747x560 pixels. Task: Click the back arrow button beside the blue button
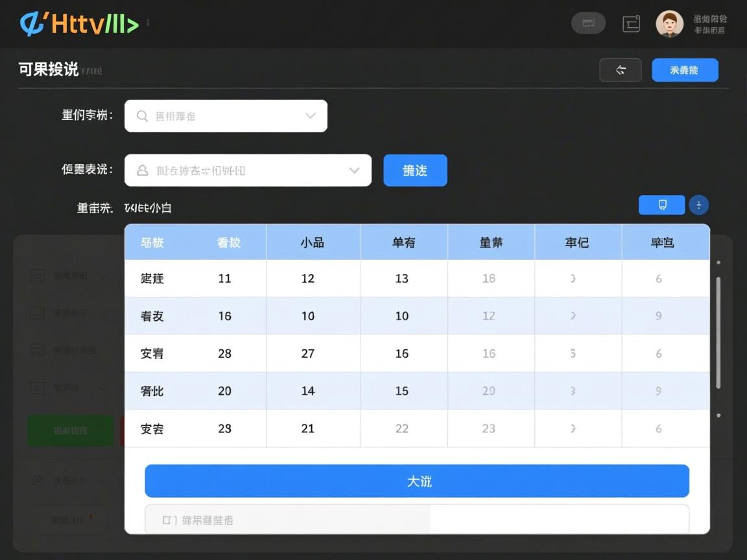[x=620, y=70]
